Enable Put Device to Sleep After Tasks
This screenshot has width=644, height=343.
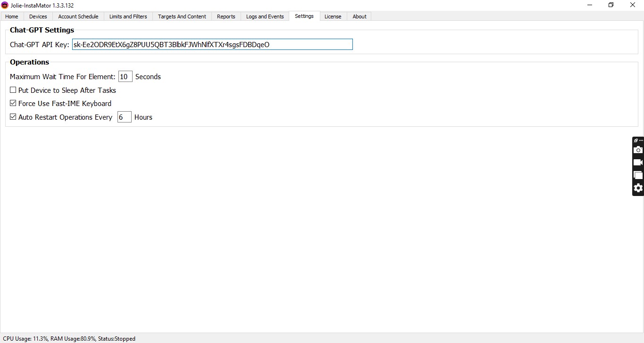13,90
